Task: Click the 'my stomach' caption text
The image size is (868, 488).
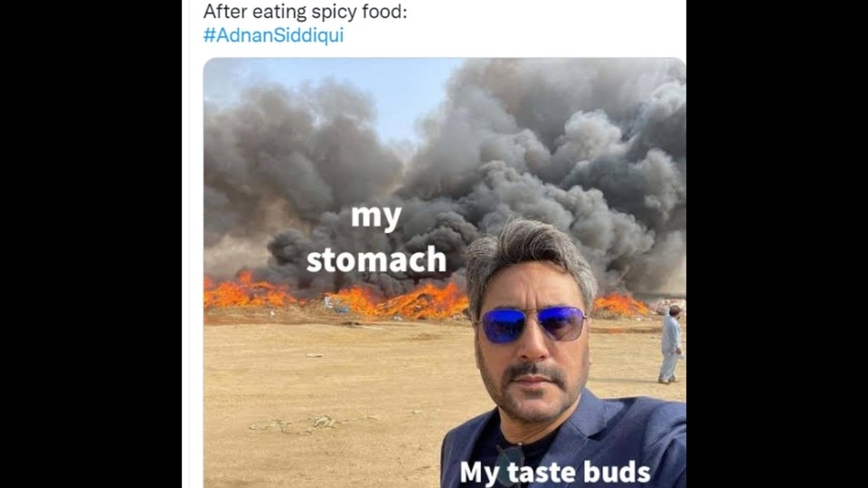Action: 376,238
